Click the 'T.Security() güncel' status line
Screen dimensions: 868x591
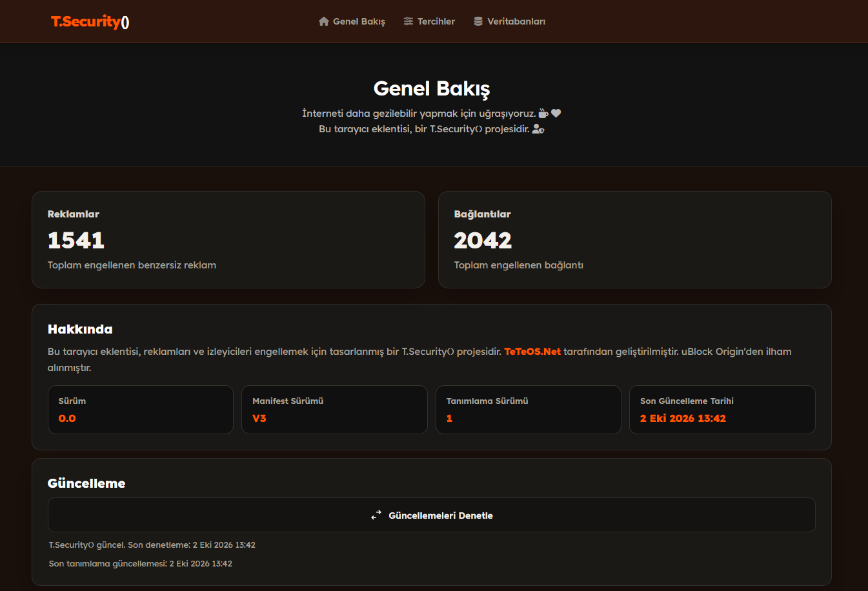[152, 545]
